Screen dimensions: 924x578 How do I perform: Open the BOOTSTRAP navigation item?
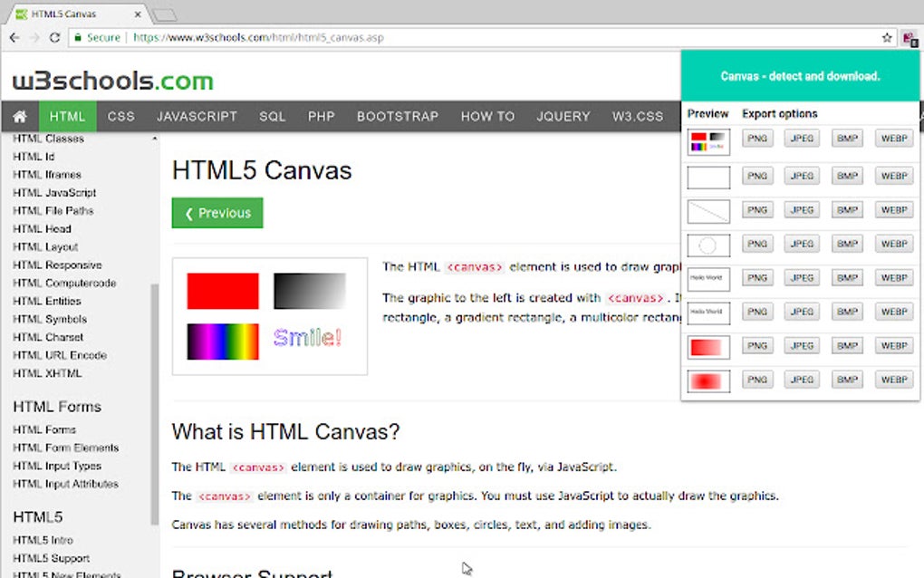[398, 116]
